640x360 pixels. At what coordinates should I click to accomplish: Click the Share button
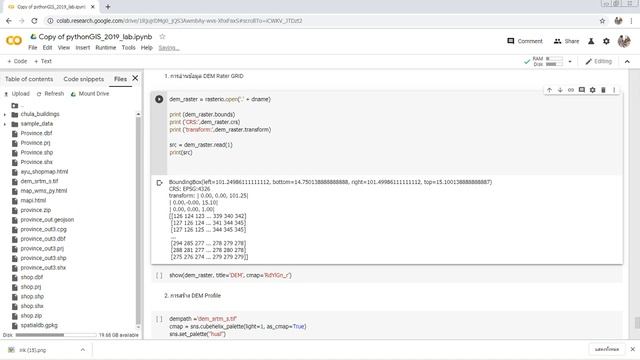coord(567,41)
